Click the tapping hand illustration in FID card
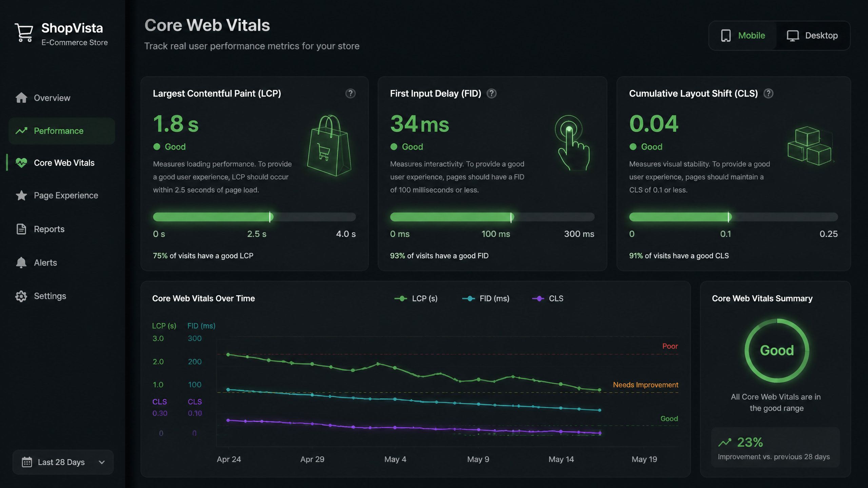 (x=572, y=143)
